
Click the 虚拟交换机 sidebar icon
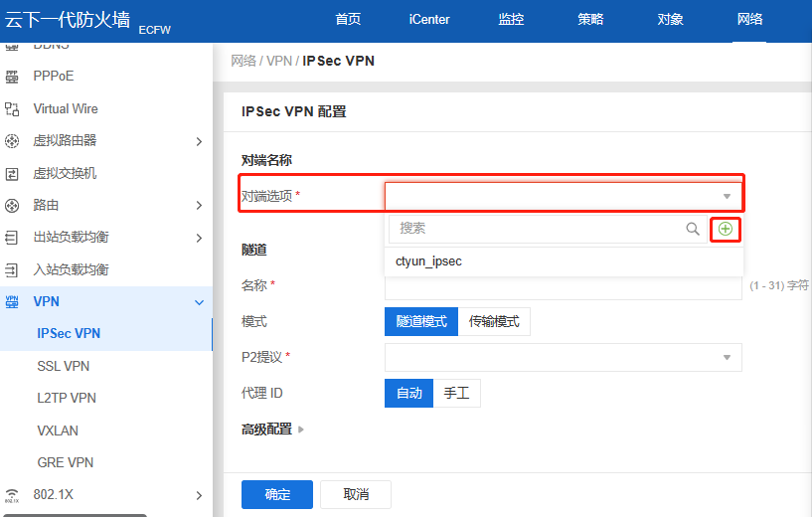[x=13, y=174]
